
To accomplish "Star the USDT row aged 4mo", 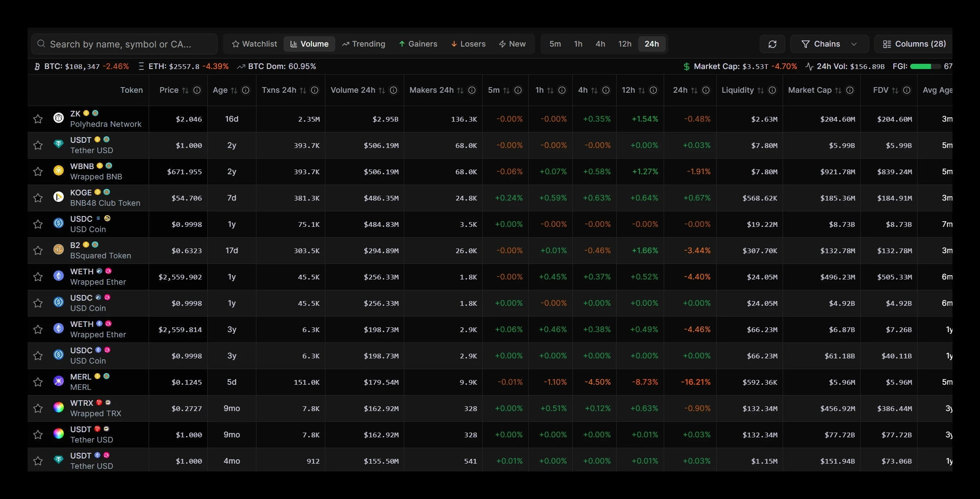I will [x=38, y=461].
